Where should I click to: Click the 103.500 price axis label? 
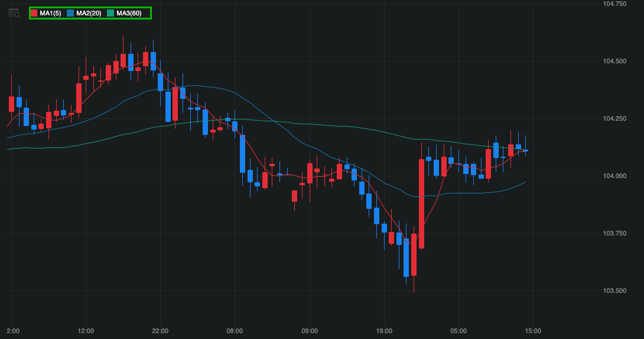coord(614,290)
